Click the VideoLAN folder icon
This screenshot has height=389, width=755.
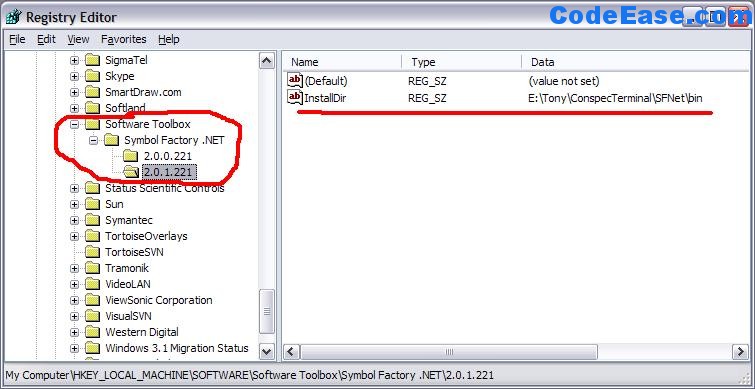(x=92, y=284)
